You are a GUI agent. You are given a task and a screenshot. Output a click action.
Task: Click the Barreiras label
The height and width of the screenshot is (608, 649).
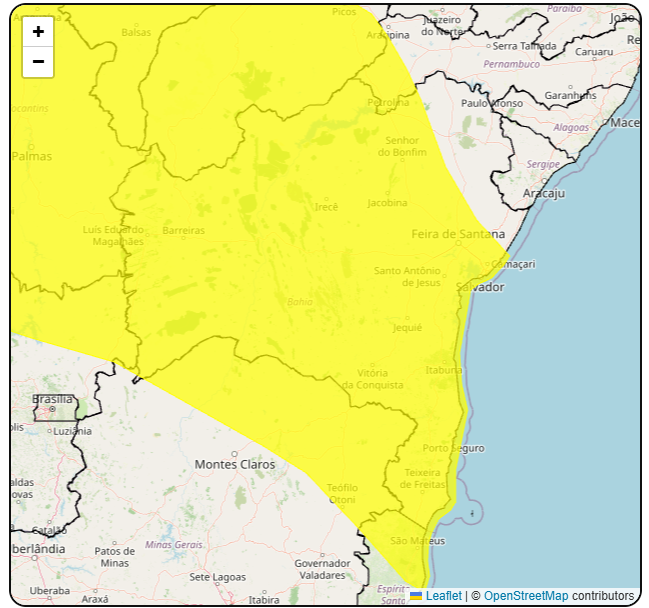(x=183, y=231)
